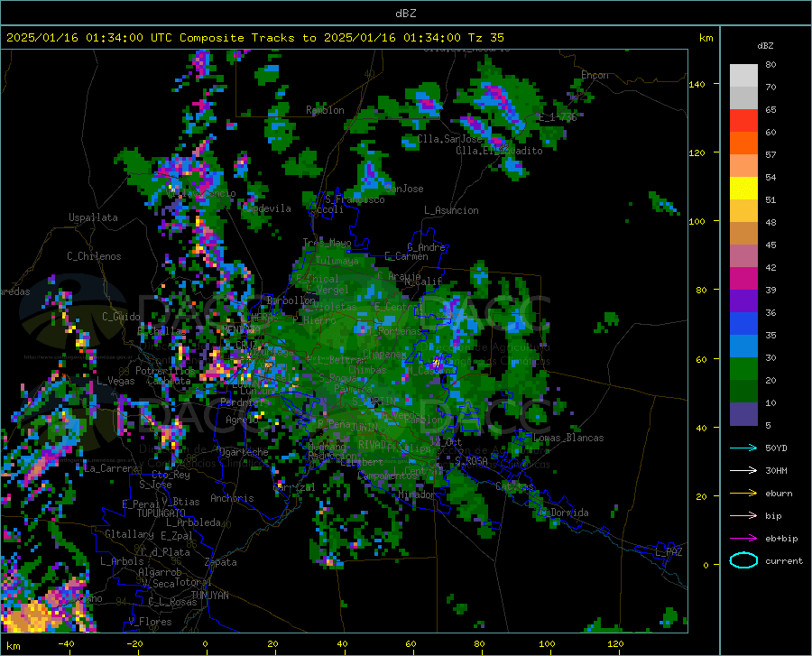Click the dBZ title at top
Screen dimensions: 812x656
(405, 14)
